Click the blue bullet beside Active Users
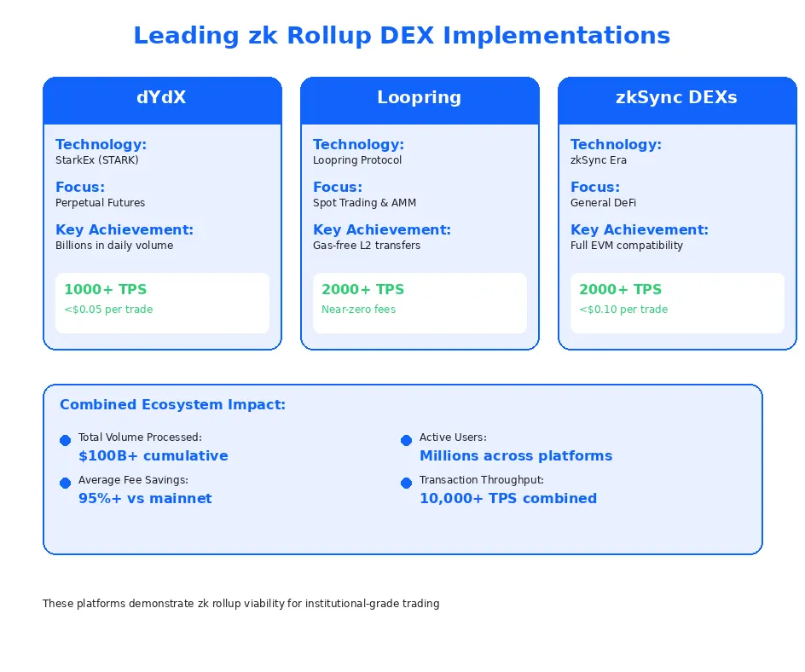This screenshot has width=805, height=672. [406, 440]
